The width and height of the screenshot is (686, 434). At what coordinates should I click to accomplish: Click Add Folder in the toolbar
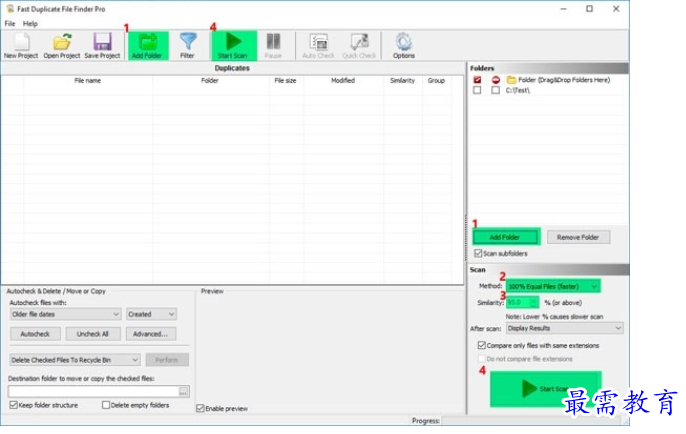pos(147,46)
